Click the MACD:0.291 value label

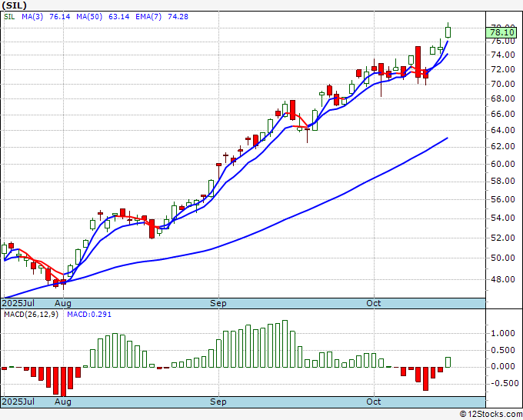[x=89, y=315]
